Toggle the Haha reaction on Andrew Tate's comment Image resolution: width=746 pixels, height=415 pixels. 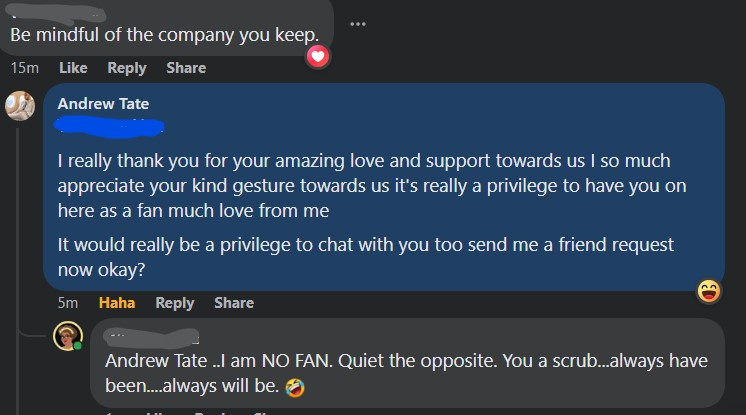[117, 303]
